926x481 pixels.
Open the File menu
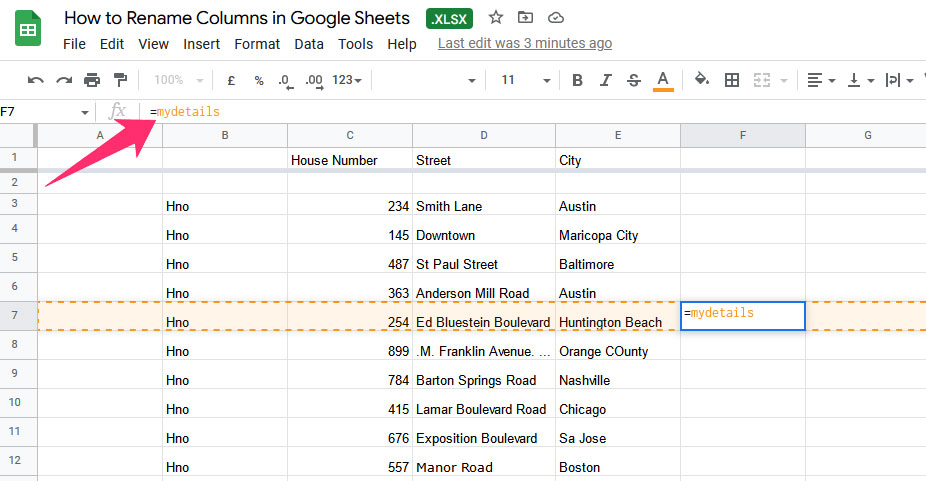tap(74, 44)
